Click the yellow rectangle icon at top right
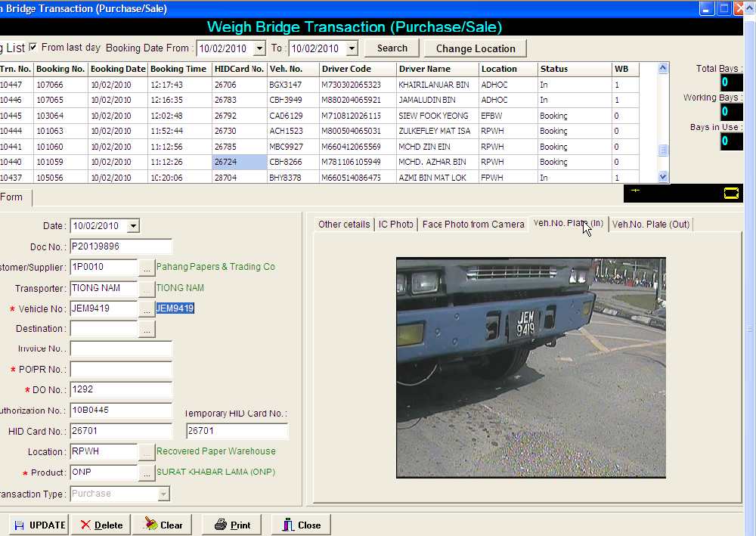The width and height of the screenshot is (756, 536). coord(731,194)
